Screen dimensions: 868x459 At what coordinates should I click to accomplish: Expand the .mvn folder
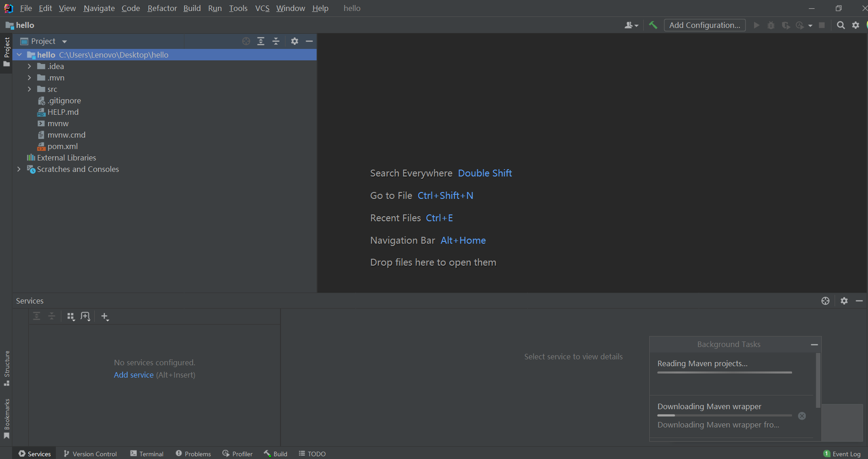click(29, 78)
